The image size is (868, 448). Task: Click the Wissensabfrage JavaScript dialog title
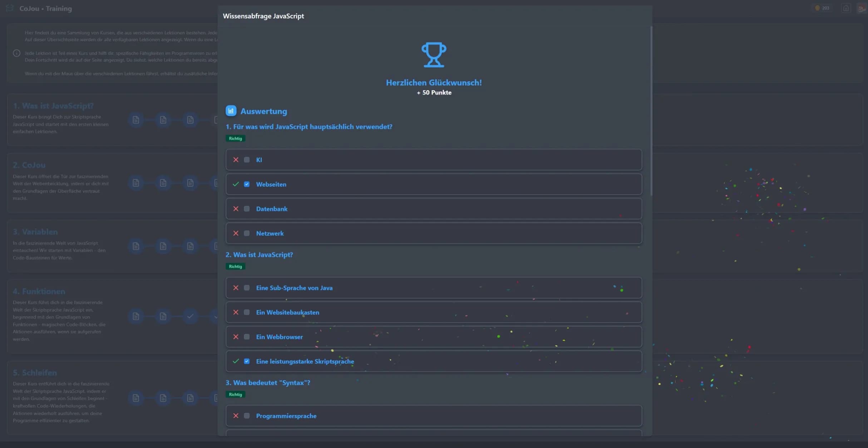tap(263, 16)
